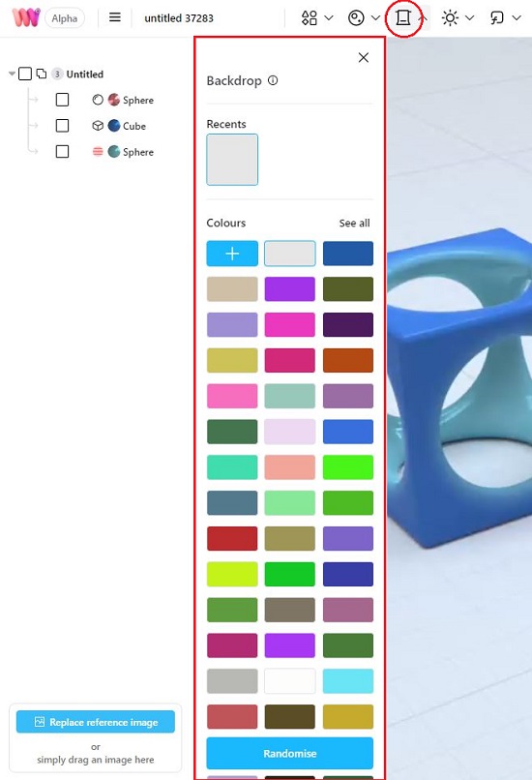Select the Cube item in scene tree
The height and width of the screenshot is (780, 532).
click(x=134, y=126)
